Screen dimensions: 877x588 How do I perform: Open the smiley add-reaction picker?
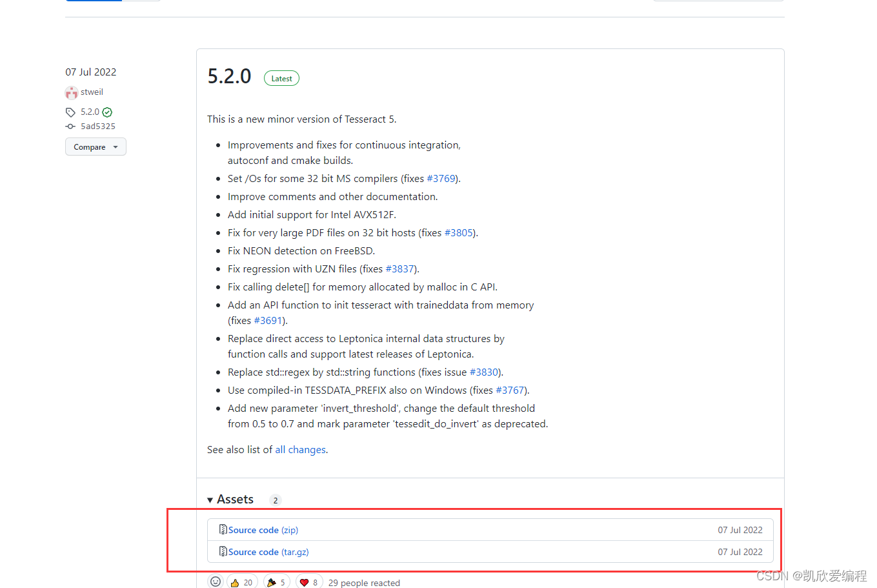coord(216,582)
